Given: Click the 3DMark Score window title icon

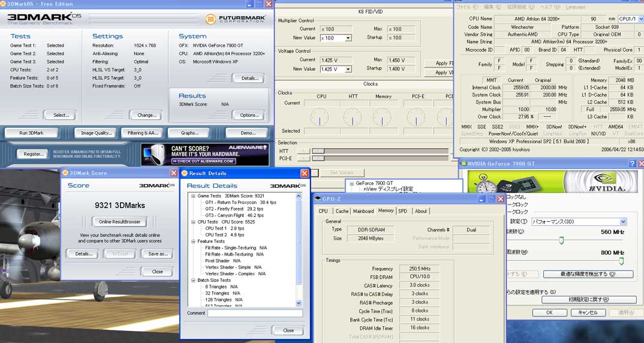Looking at the screenshot, I should pyautogui.click(x=65, y=173).
